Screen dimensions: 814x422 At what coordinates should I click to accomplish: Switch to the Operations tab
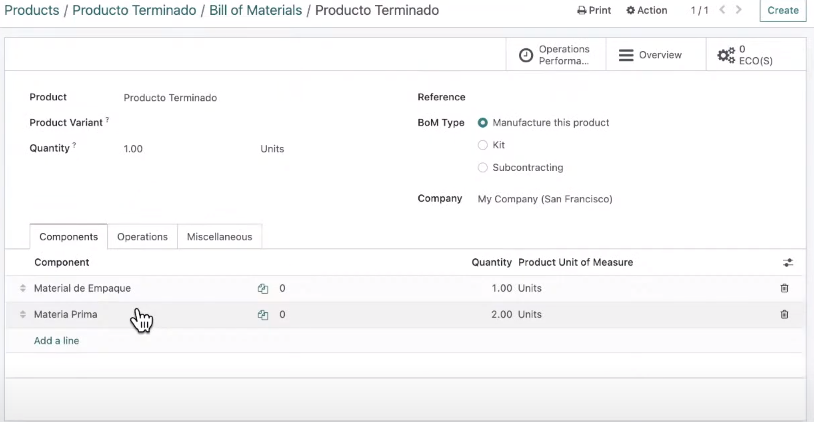click(x=142, y=237)
